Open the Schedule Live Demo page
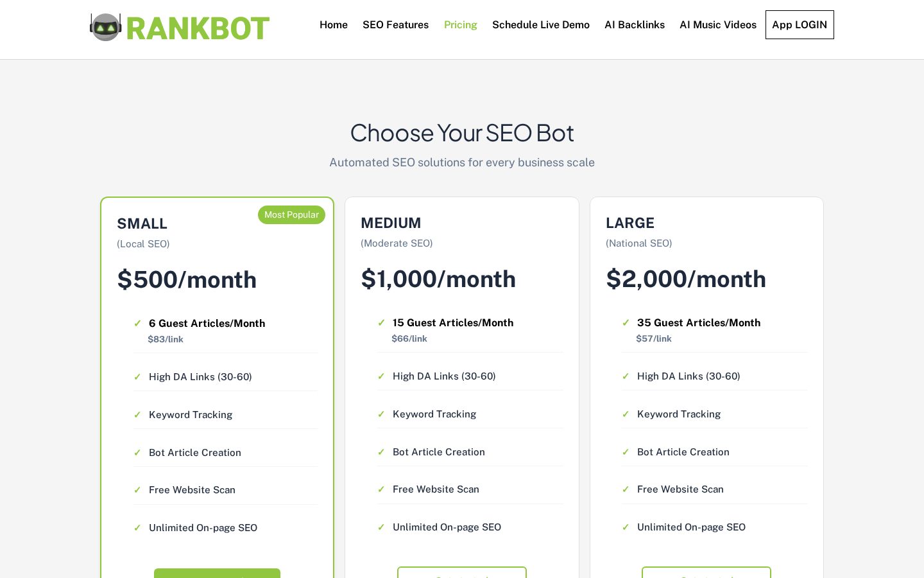The height and width of the screenshot is (578, 924). 541,24
